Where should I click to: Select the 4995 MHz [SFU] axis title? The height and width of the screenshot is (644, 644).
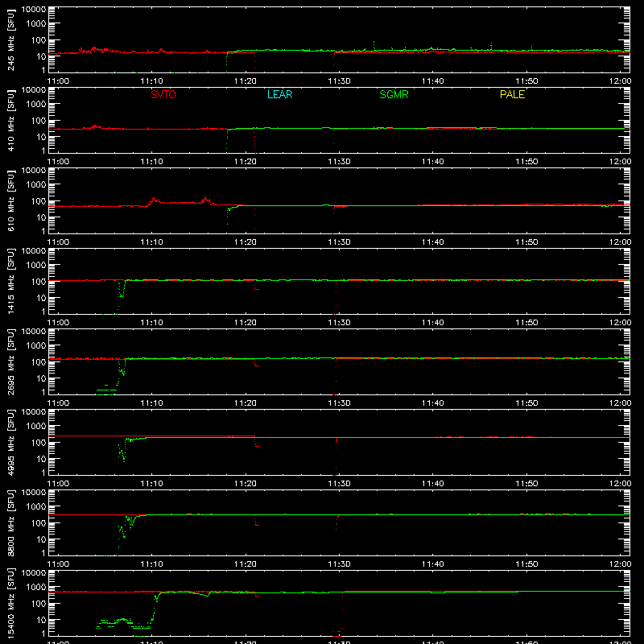click(11, 442)
